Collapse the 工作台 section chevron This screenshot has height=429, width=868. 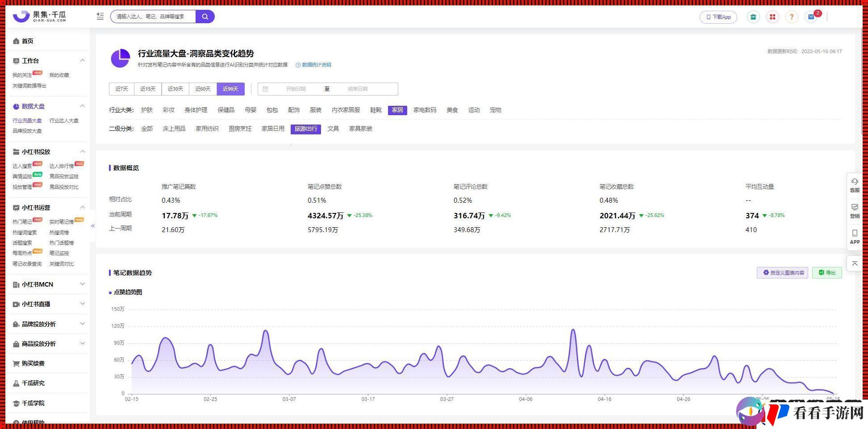tap(82, 60)
